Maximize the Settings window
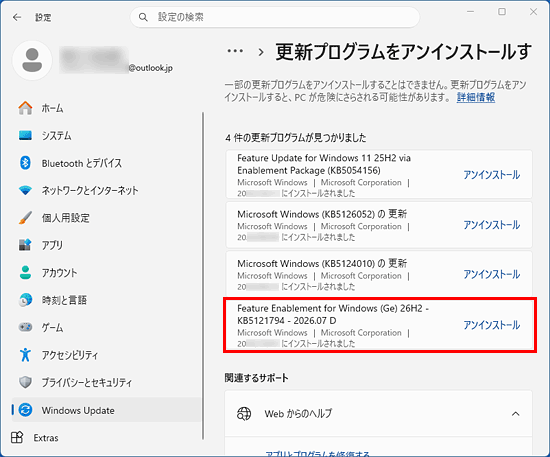 pos(502,12)
